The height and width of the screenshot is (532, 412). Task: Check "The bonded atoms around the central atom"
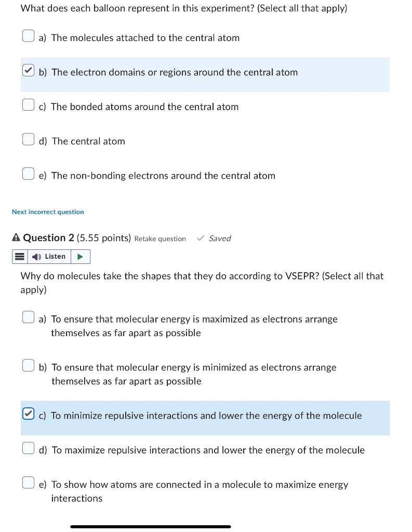[x=28, y=104]
